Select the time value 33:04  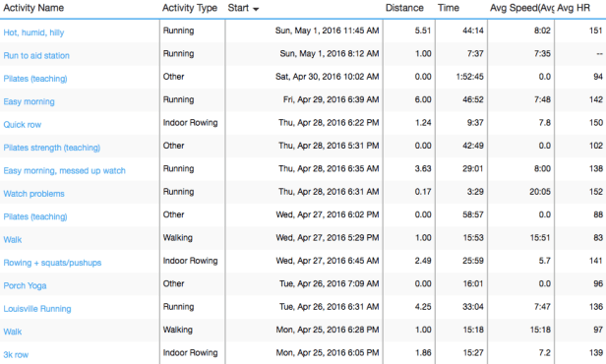click(473, 306)
